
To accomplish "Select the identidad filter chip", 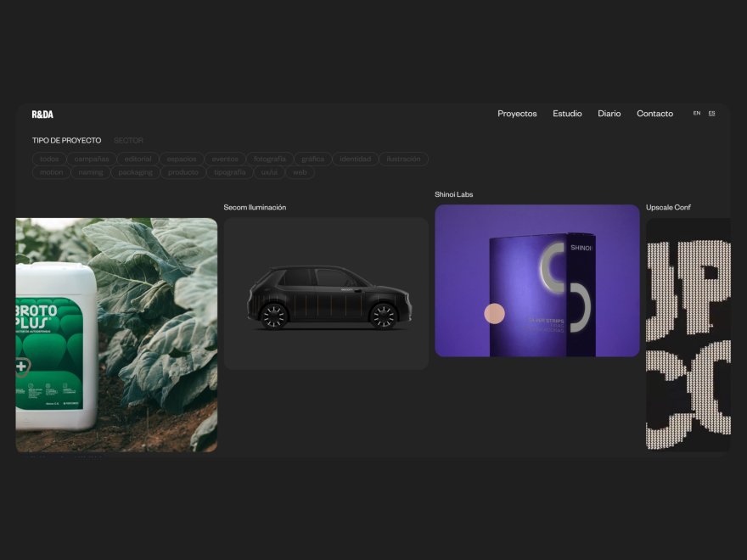I will 355,159.
